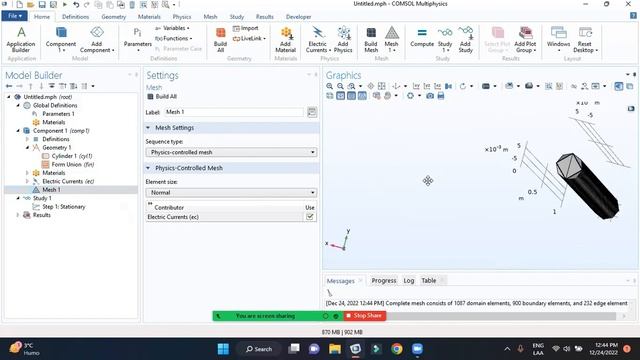Image resolution: width=640 pixels, height=360 pixels.
Task: Open the LiveLink dropdown
Action: (x=249, y=38)
